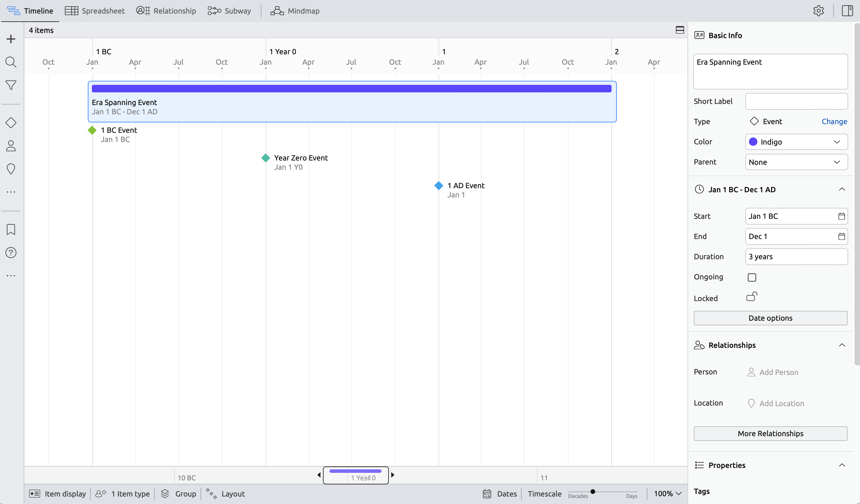
Task: Click the help question mark icon
Action: (11, 253)
